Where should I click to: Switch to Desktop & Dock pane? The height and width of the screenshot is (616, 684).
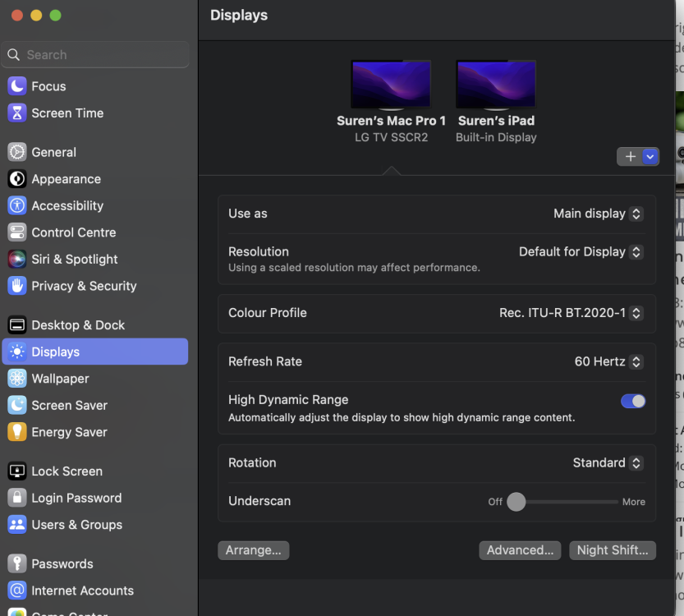(78, 325)
